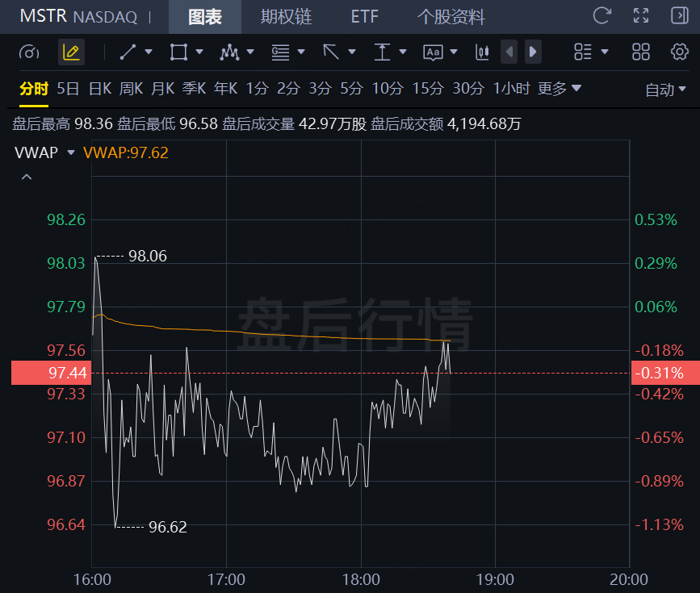Expand the wave pattern tool dropdown
The height and width of the screenshot is (593, 700).
[250, 52]
